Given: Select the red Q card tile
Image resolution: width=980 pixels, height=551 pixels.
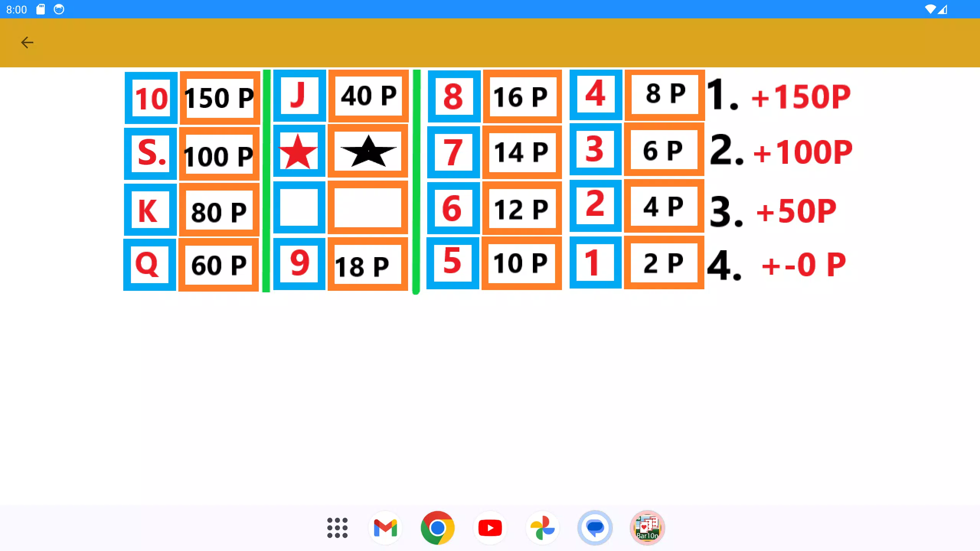Looking at the screenshot, I should tap(150, 264).
